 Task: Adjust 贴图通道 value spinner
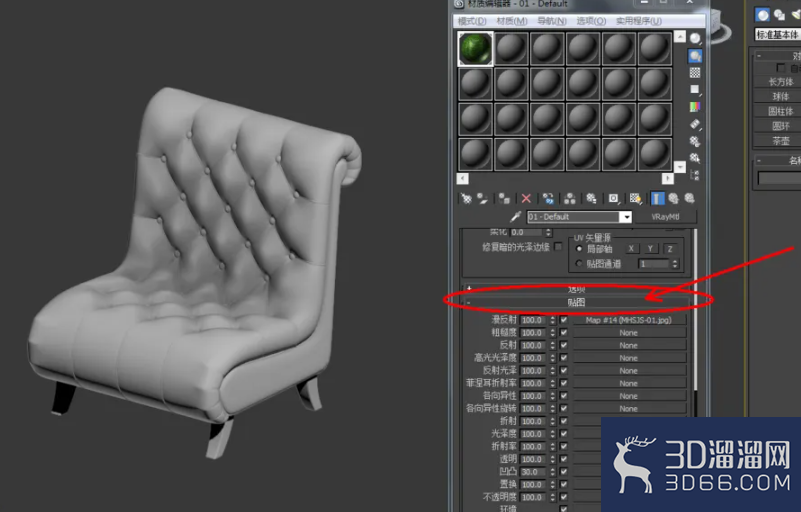(675, 264)
